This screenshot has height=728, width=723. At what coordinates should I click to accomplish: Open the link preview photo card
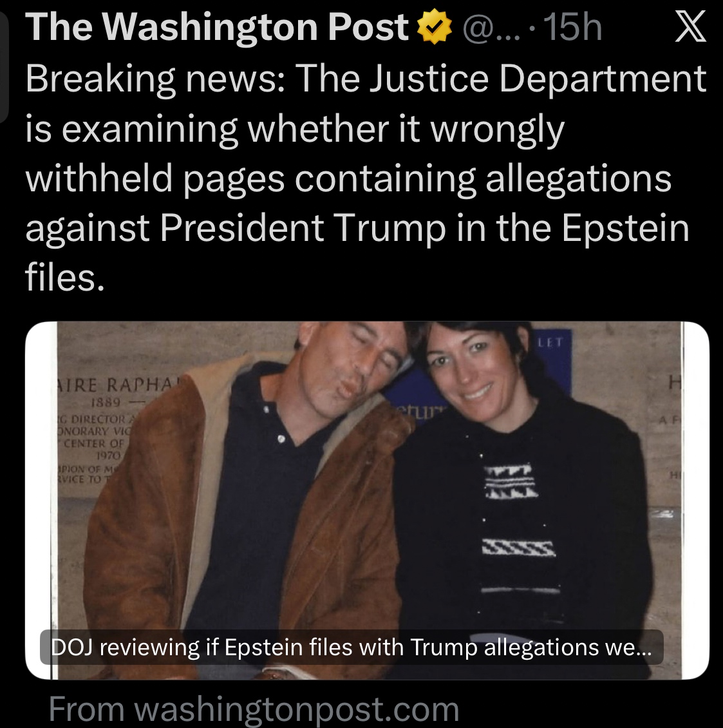click(x=367, y=501)
